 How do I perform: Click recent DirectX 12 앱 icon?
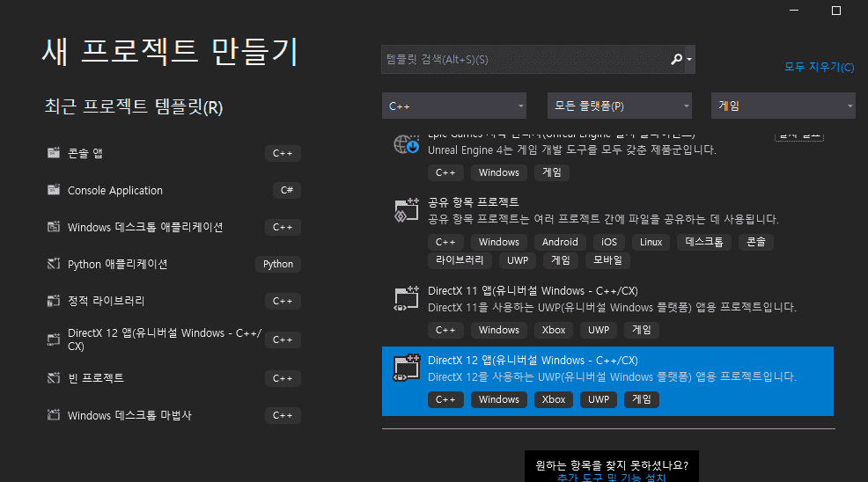53,340
